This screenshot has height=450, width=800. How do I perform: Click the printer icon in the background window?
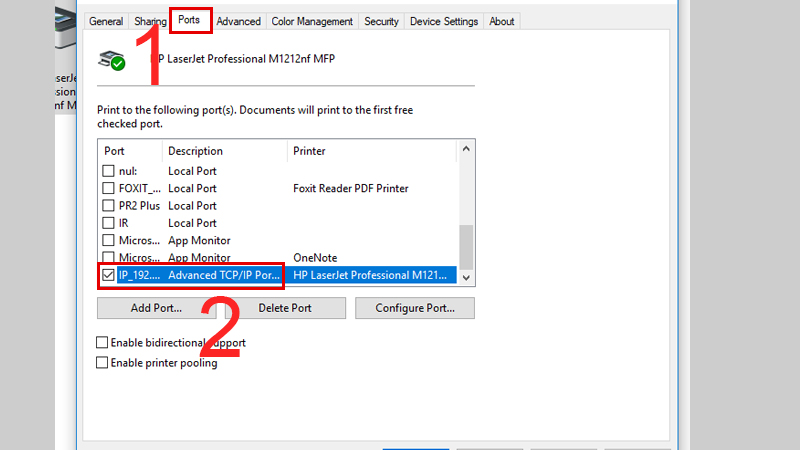(65, 29)
